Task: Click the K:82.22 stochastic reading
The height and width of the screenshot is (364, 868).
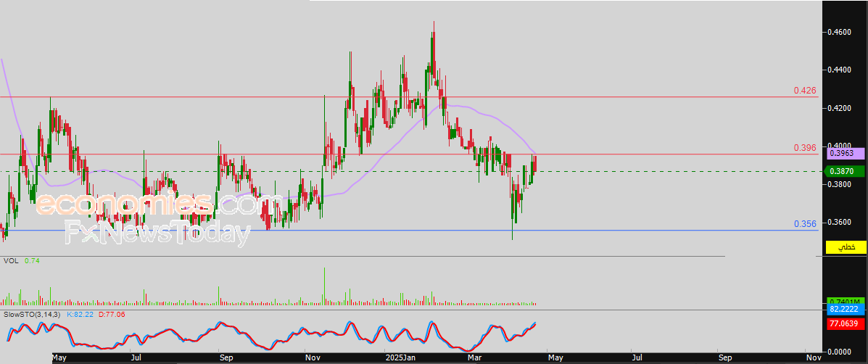Action: pos(80,314)
